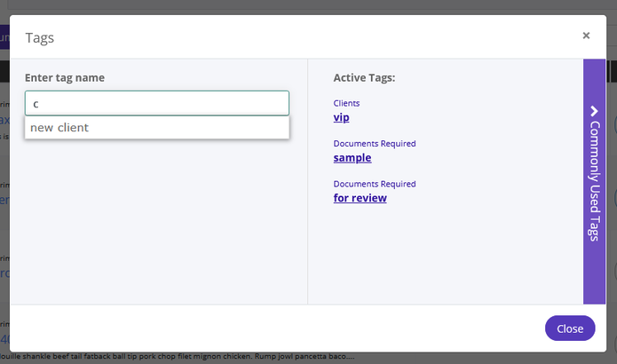Viewport: 617px width, 364px height.
Task: Click the 'Active Tags:' heading
Action: click(x=364, y=78)
